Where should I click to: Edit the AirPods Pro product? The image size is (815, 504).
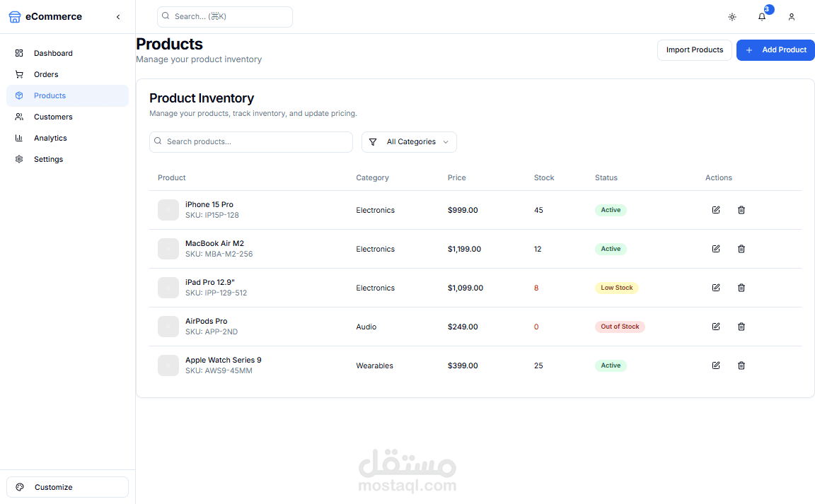[x=716, y=327]
